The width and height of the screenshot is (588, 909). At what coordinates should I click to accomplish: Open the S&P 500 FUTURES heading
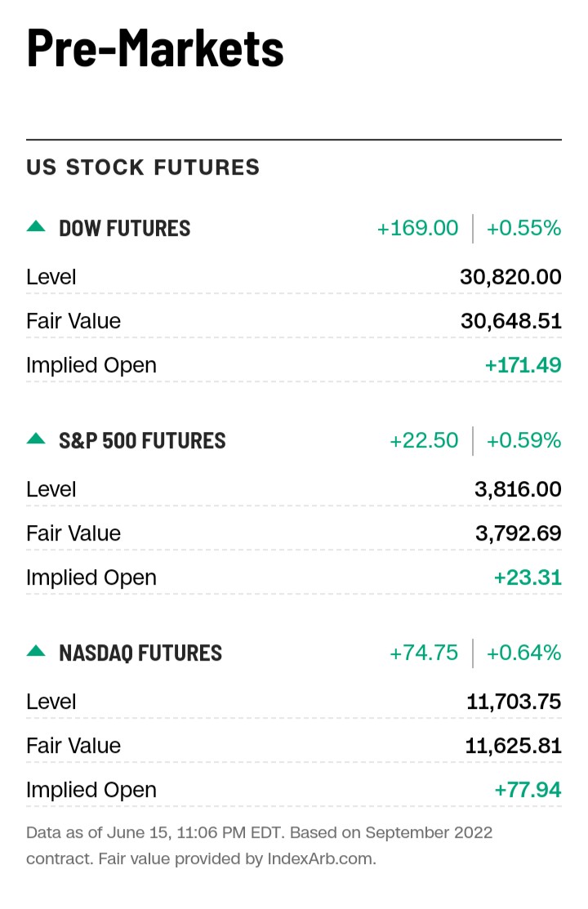(142, 441)
